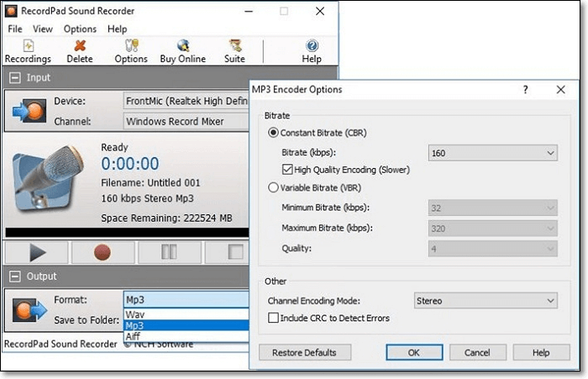
Task: Open the Channel Encoding Mode dropdown
Action: point(486,301)
